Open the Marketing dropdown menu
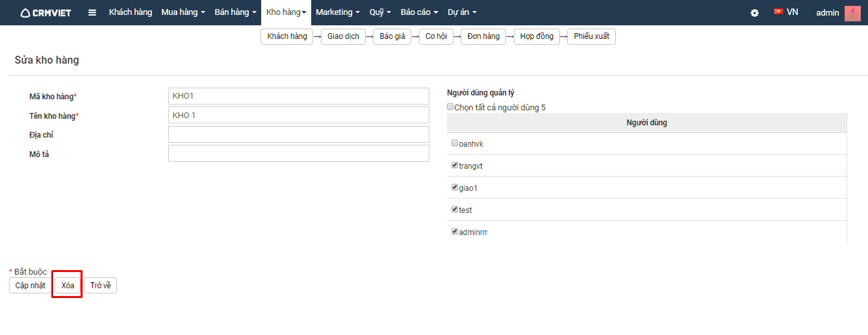This screenshot has height=335, width=868. click(x=337, y=12)
